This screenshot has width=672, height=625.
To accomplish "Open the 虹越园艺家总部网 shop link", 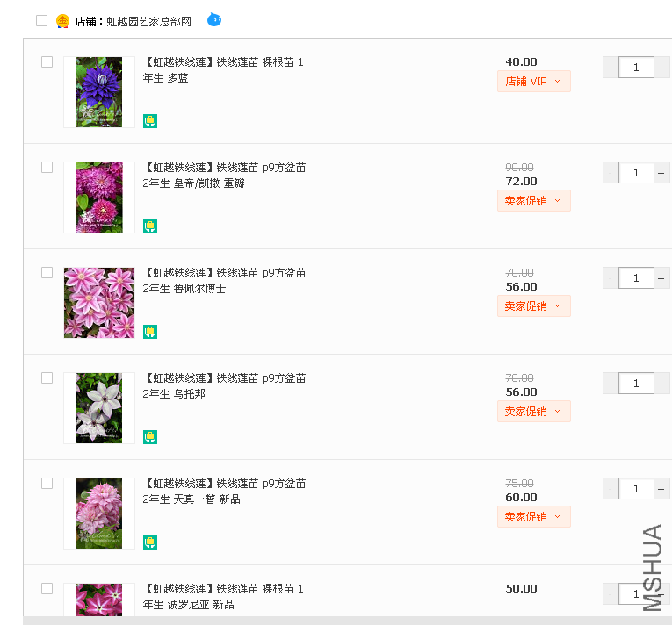I will tap(148, 22).
